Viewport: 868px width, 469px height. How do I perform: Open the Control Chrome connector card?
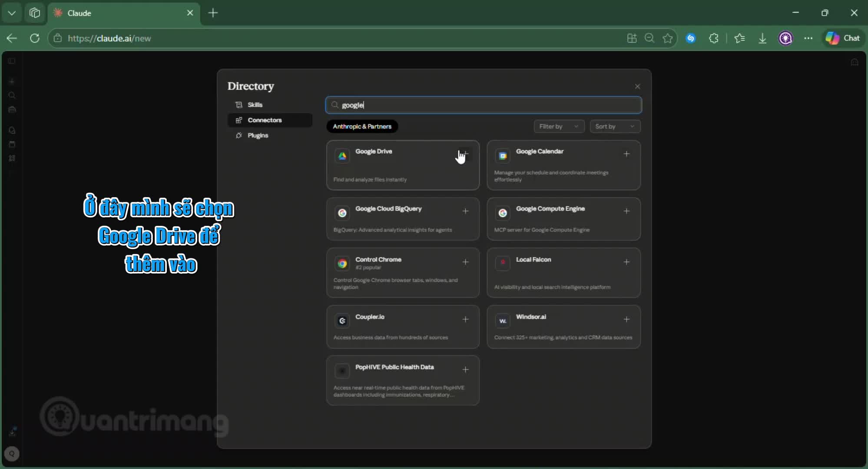coord(403,273)
